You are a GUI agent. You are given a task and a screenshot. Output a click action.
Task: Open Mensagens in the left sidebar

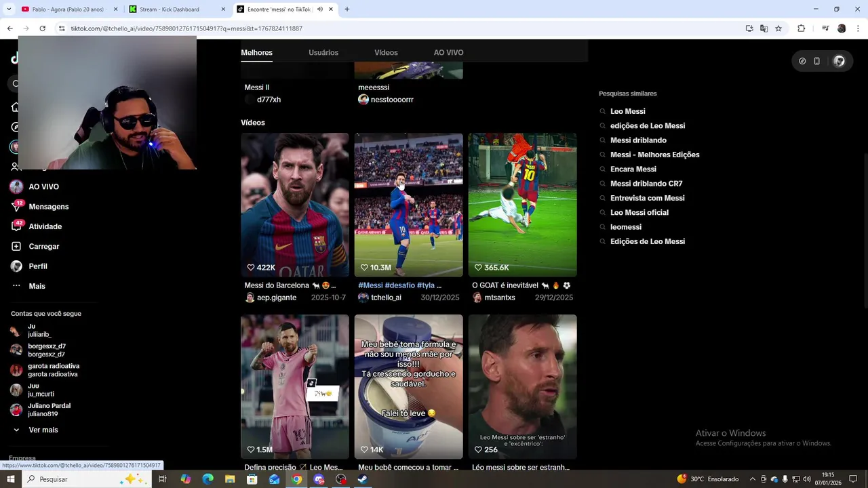coord(48,207)
